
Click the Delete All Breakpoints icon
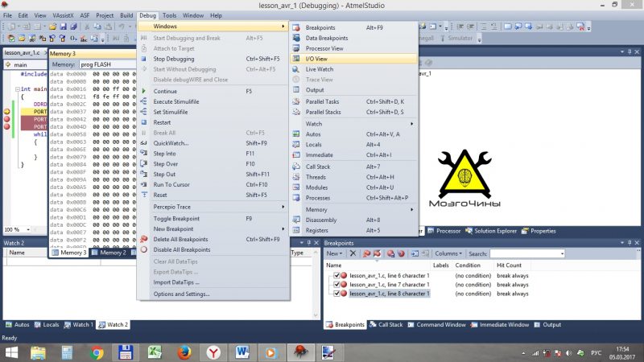point(144,239)
